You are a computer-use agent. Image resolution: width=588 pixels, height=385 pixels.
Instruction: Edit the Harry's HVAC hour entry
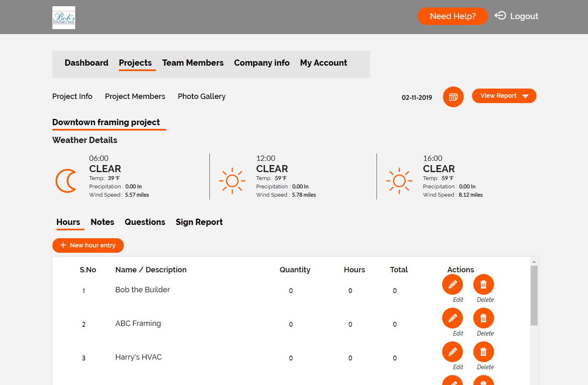pyautogui.click(x=453, y=352)
